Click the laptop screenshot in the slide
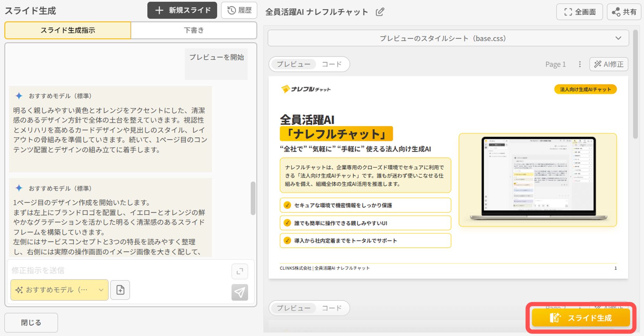The image size is (644, 336). coord(538,180)
